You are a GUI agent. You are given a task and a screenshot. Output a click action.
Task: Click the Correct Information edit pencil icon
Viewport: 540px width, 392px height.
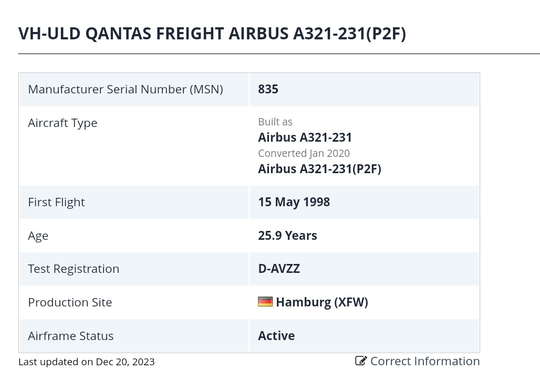pyautogui.click(x=361, y=361)
